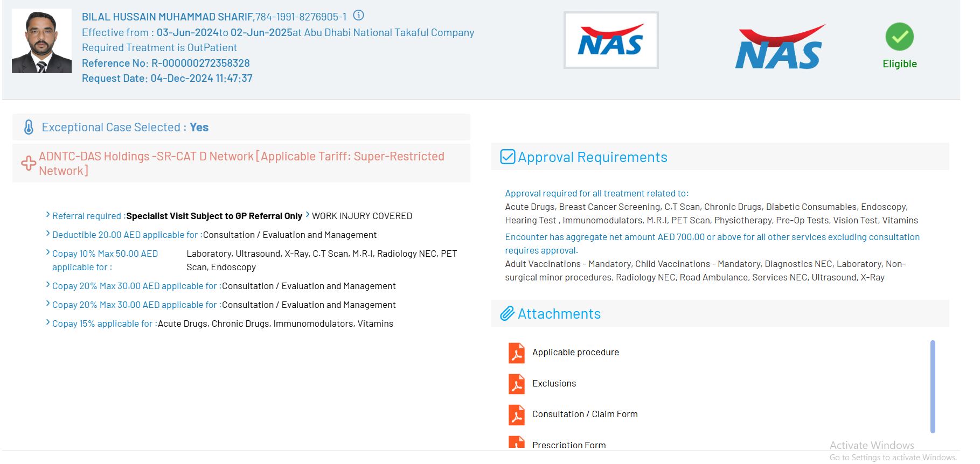The height and width of the screenshot is (464, 980).
Task: Click 'Approval required for all treatment' text
Action: click(x=596, y=193)
